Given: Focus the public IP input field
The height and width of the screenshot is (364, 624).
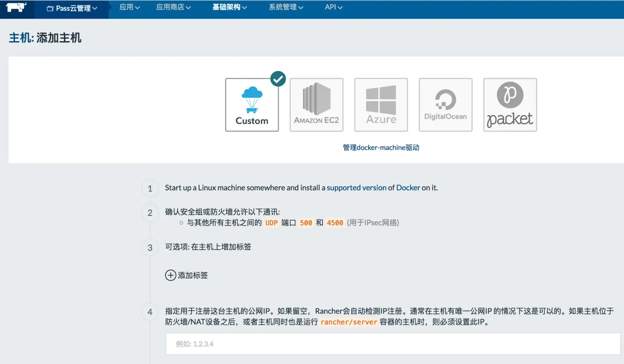Looking at the screenshot, I should (x=393, y=344).
